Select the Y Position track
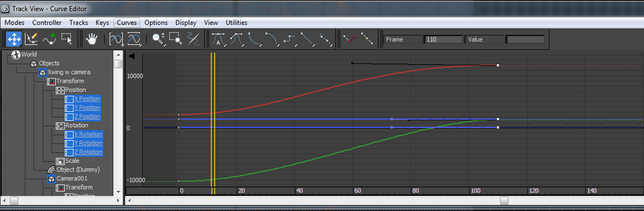This screenshot has width=644, height=211. [87, 108]
